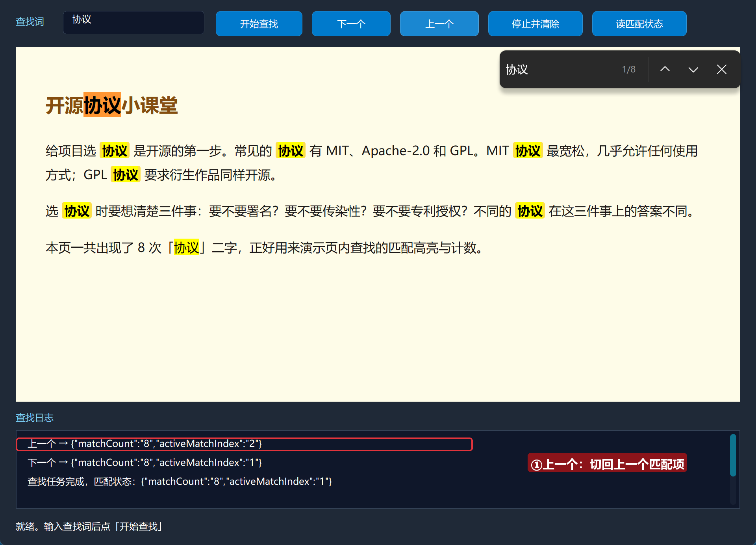This screenshot has height=545, width=756.
Task: Focus the 查找词 input field
Action: click(x=133, y=22)
